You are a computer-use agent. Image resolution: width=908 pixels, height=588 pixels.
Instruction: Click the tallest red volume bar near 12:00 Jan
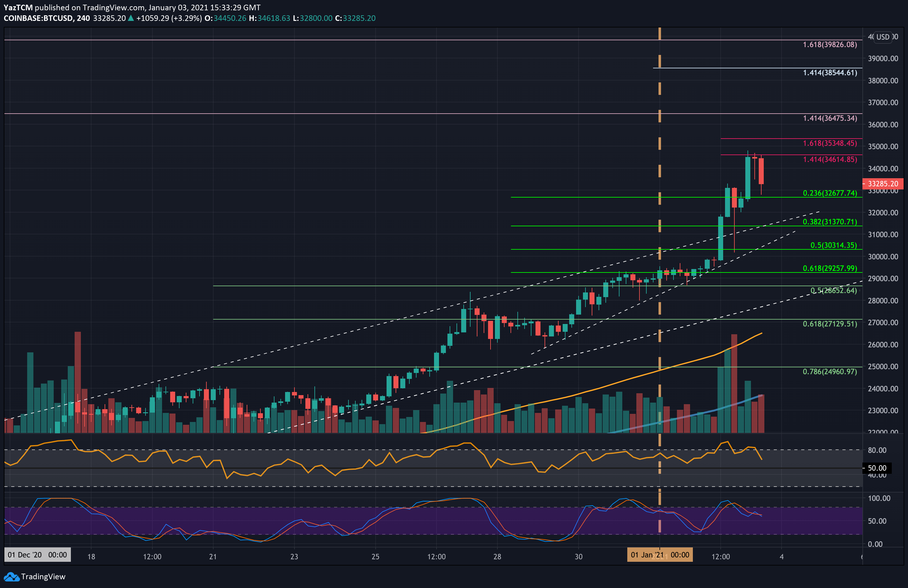pyautogui.click(x=734, y=383)
